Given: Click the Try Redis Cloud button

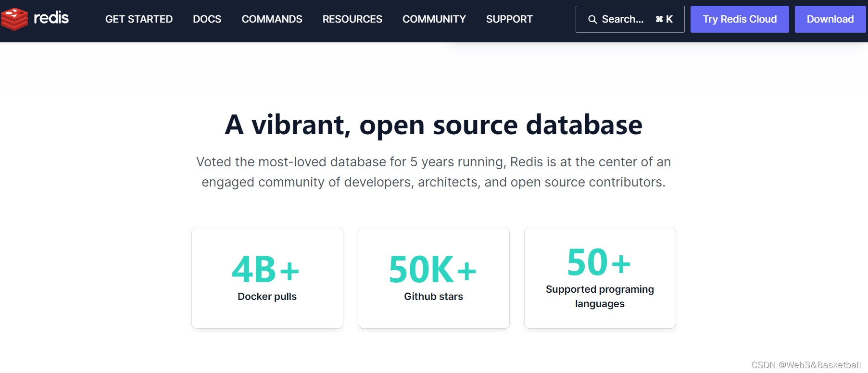Looking at the screenshot, I should [740, 19].
